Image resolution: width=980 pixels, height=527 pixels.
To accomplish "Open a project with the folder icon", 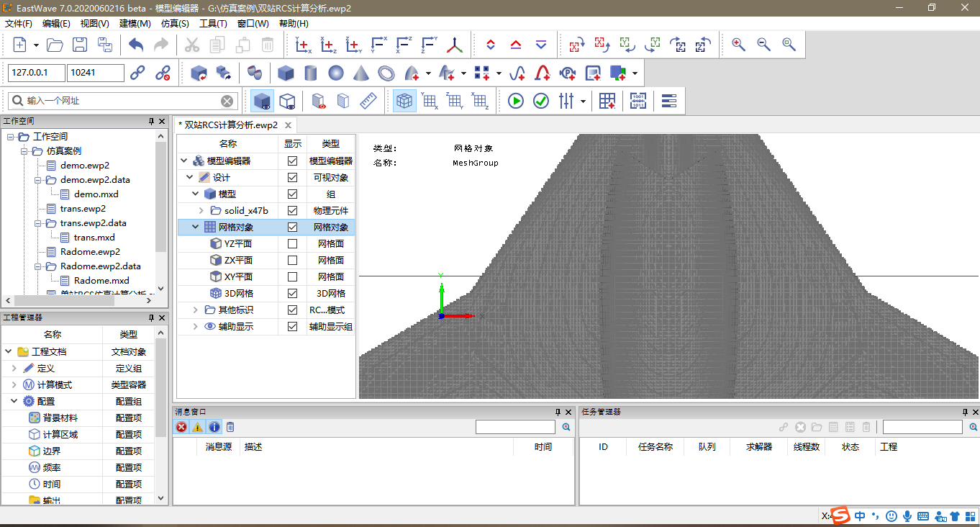I will [55, 45].
